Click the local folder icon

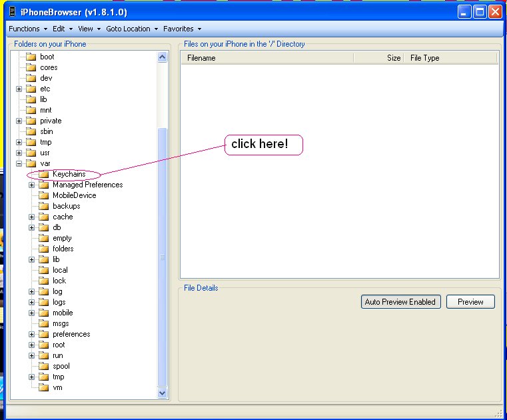click(44, 271)
